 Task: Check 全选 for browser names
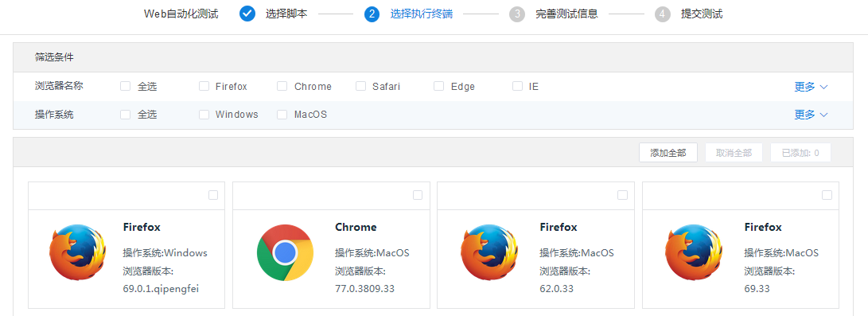126,86
